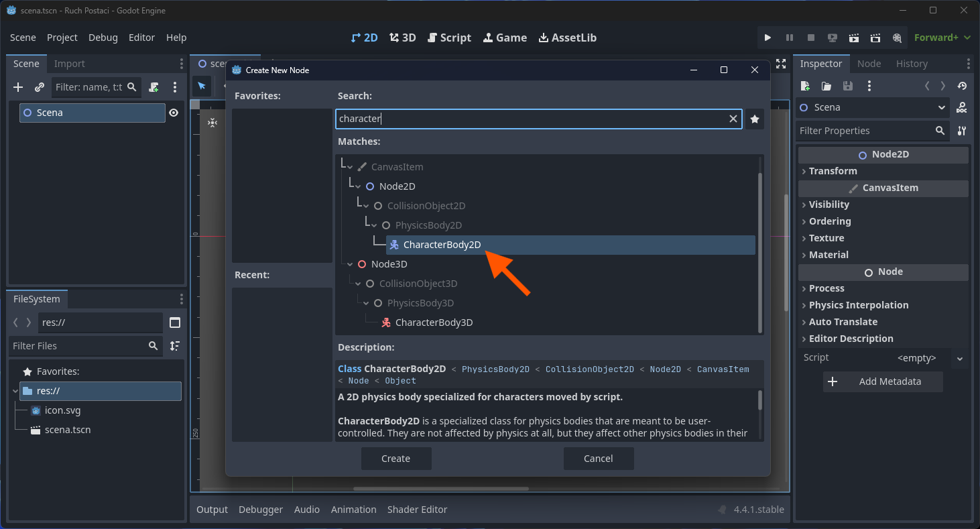
Task: Open the Forward+ renderer dropdown
Action: pyautogui.click(x=942, y=38)
